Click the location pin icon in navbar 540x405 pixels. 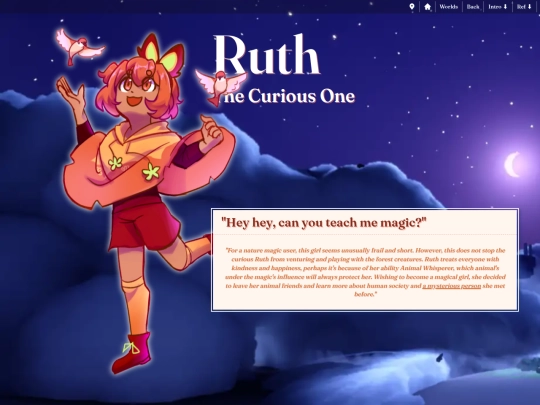click(x=412, y=7)
